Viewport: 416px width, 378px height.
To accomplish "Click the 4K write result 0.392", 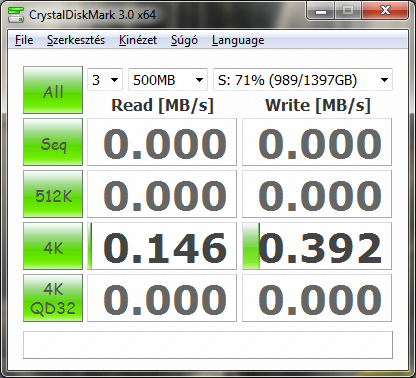I will click(x=317, y=246).
